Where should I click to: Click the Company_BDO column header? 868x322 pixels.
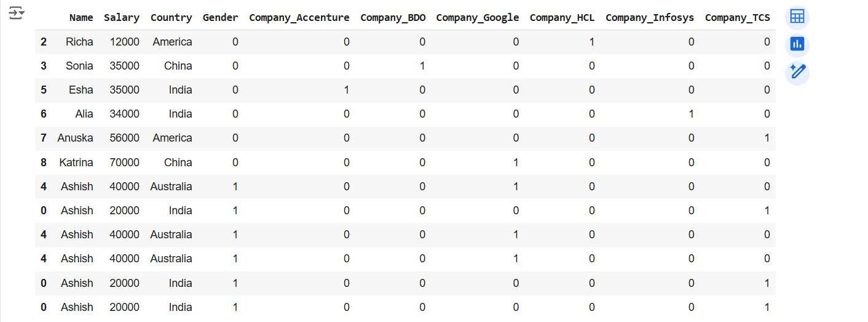click(x=393, y=18)
